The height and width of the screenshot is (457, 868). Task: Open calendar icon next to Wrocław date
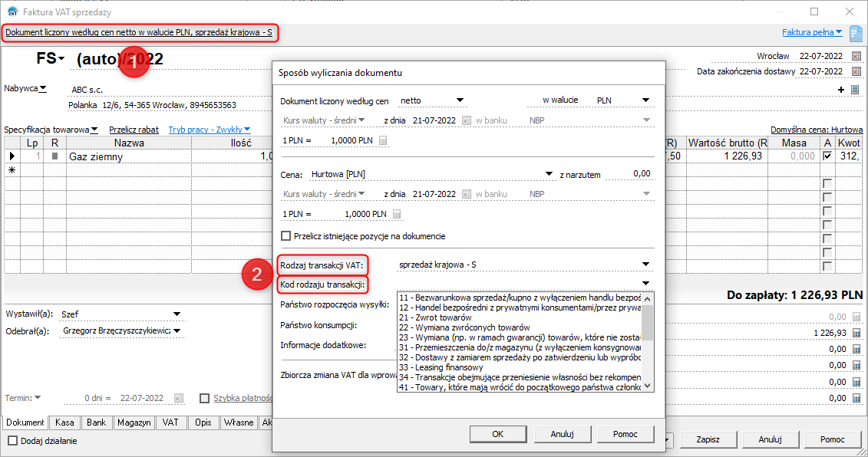856,57
